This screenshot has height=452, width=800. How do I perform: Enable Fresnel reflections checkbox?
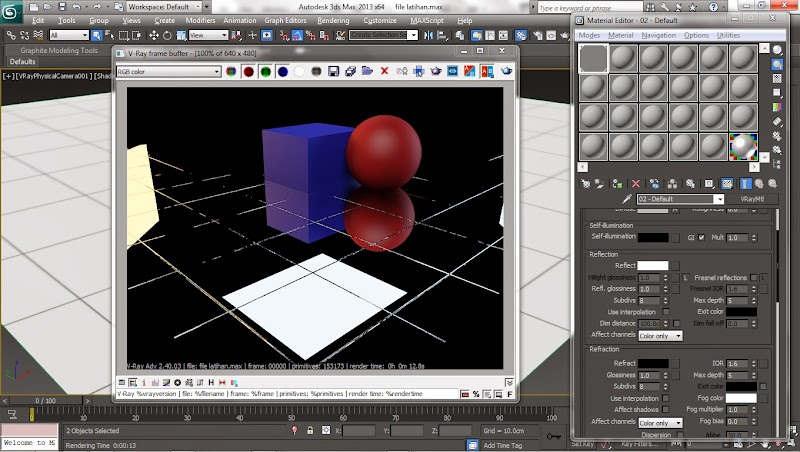point(754,278)
